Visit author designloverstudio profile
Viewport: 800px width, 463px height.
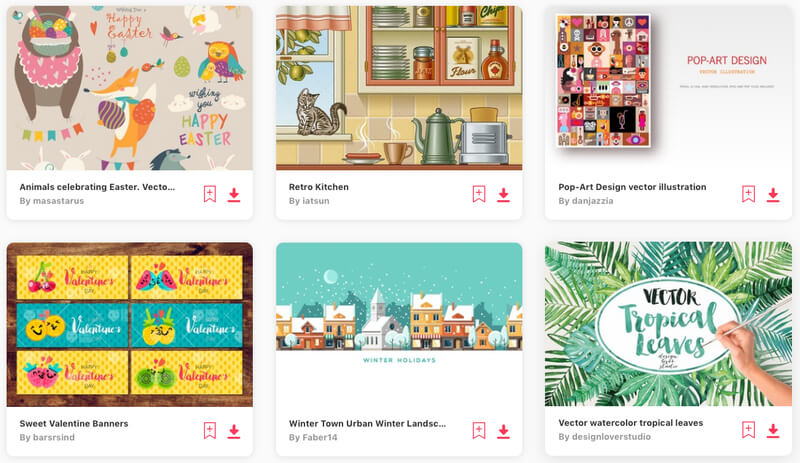[611, 436]
